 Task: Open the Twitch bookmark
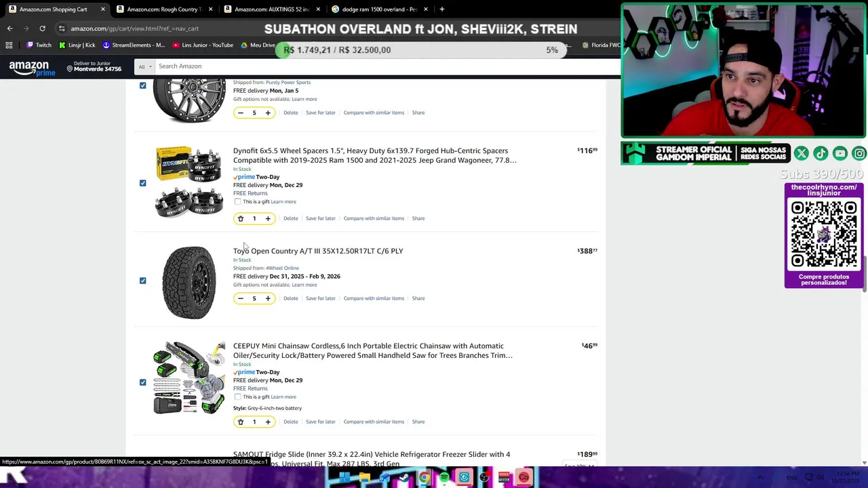[39, 45]
